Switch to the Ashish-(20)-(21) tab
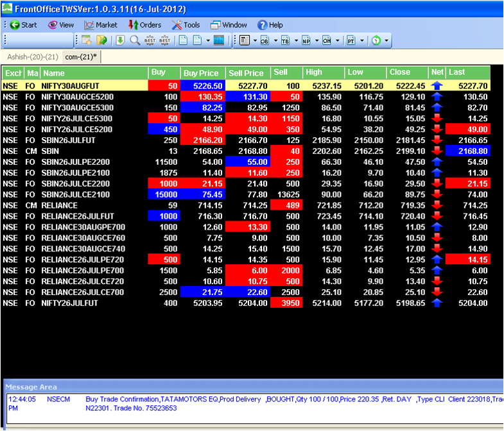Image resolution: width=504 pixels, height=431 pixels. coord(33,57)
